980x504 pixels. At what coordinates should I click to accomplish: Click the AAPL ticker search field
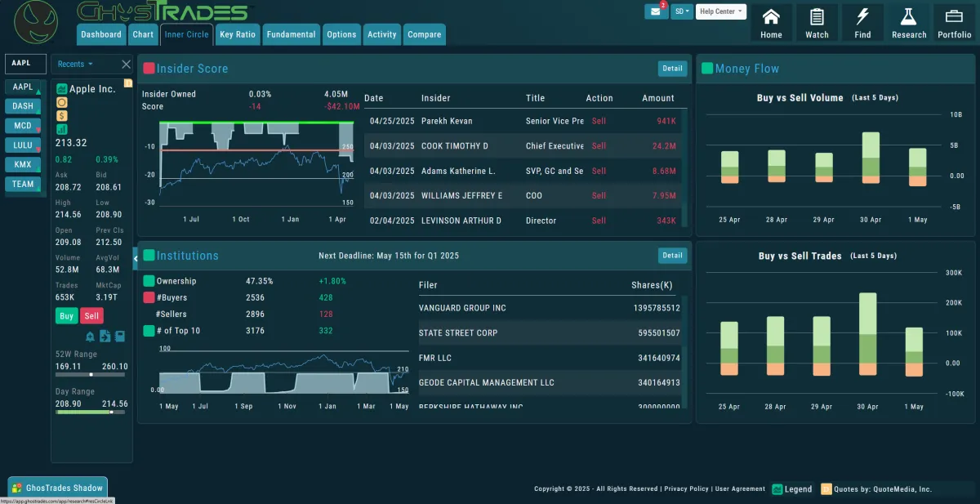point(26,64)
